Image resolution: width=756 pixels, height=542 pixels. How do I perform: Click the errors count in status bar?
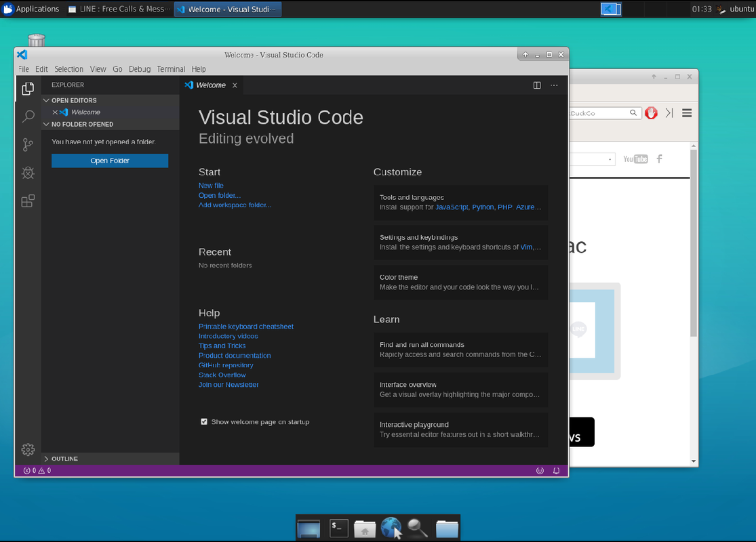click(30, 471)
